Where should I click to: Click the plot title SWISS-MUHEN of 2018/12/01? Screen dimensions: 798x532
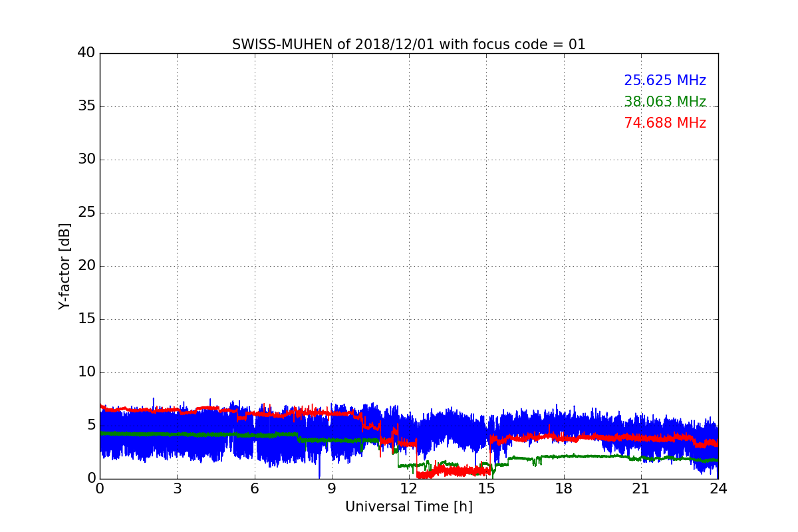[x=409, y=45]
